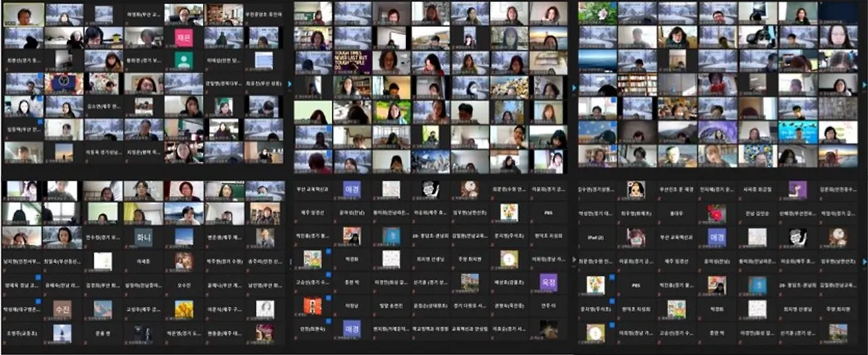
Task: Click the pink flowers avatar tile
Action: (265, 332)
